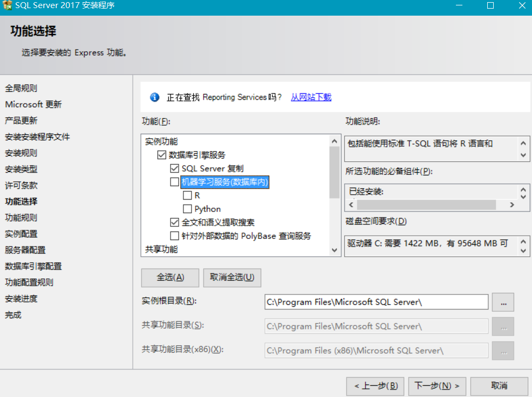The height and width of the screenshot is (397, 532).
Task: Select 机器学习服务(数据库内) tree item
Action: pyautogui.click(x=224, y=182)
